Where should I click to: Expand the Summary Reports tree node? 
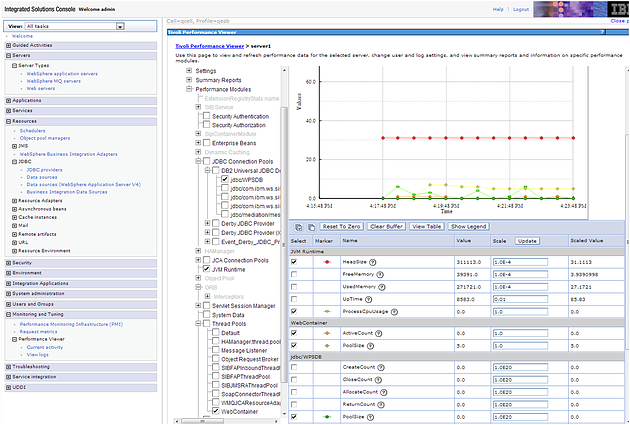coord(190,80)
